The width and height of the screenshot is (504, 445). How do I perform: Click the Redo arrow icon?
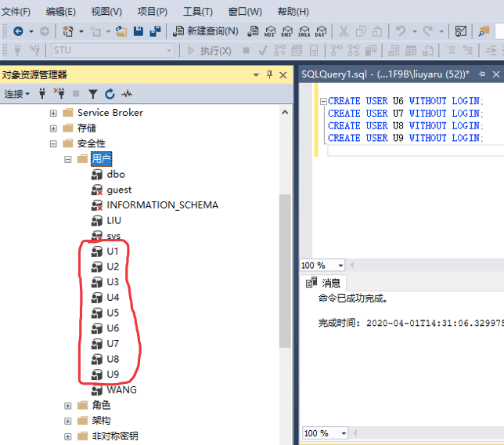427,31
